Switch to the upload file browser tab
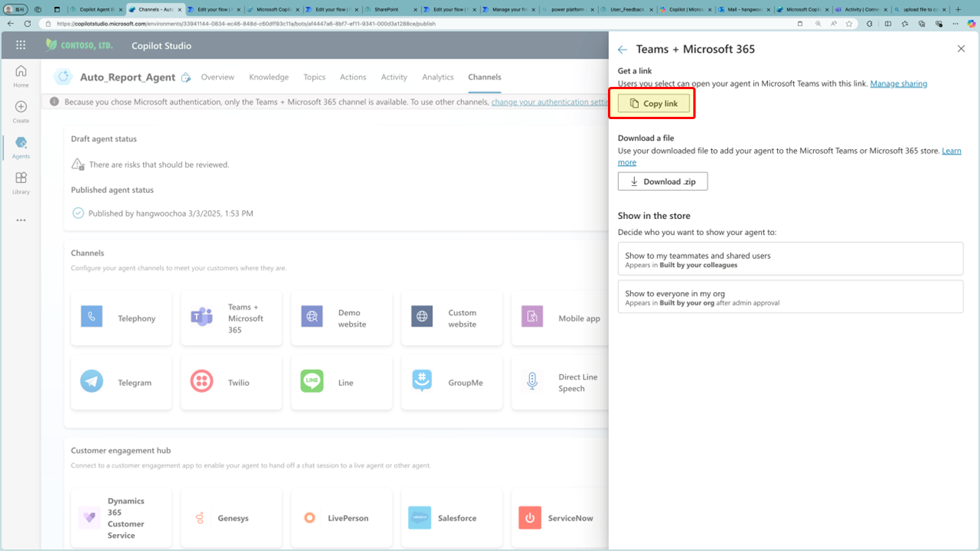This screenshot has width=980, height=551. [x=922, y=9]
